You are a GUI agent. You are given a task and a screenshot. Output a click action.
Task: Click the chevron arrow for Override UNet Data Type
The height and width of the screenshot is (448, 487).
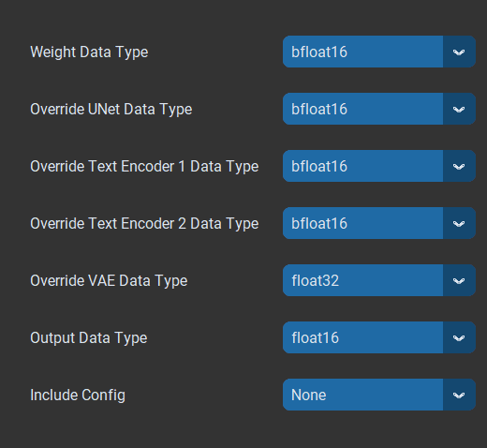[459, 109]
